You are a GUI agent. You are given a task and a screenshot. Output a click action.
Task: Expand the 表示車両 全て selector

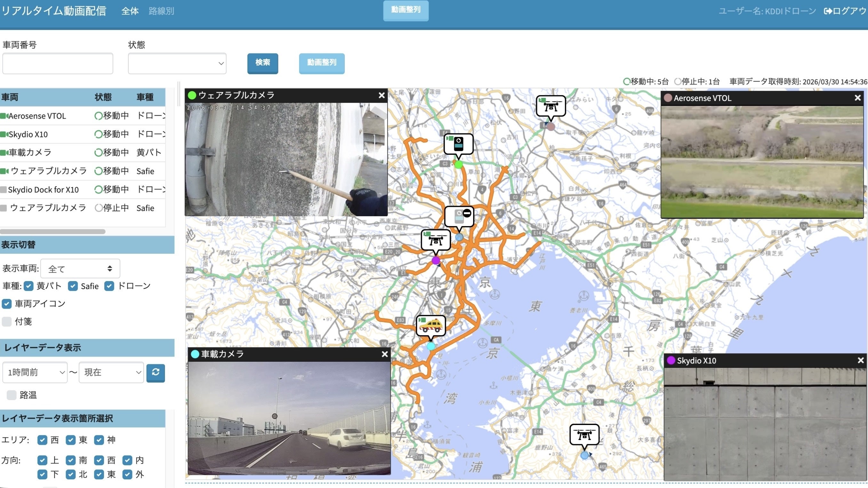point(80,269)
